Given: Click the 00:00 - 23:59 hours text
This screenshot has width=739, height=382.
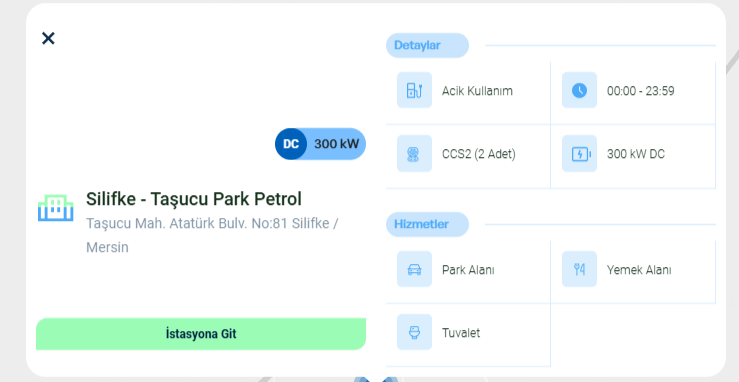Looking at the screenshot, I should pyautogui.click(x=640, y=91).
